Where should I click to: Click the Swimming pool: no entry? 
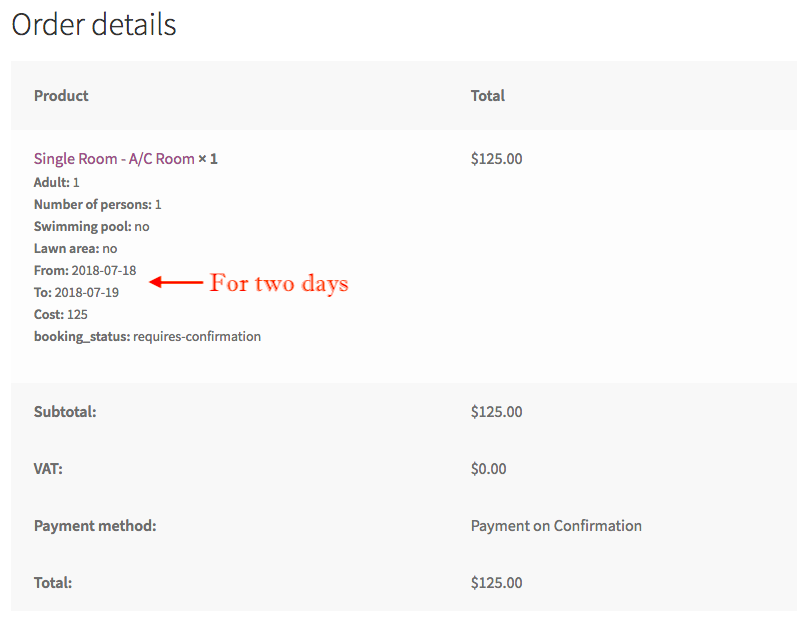click(92, 226)
